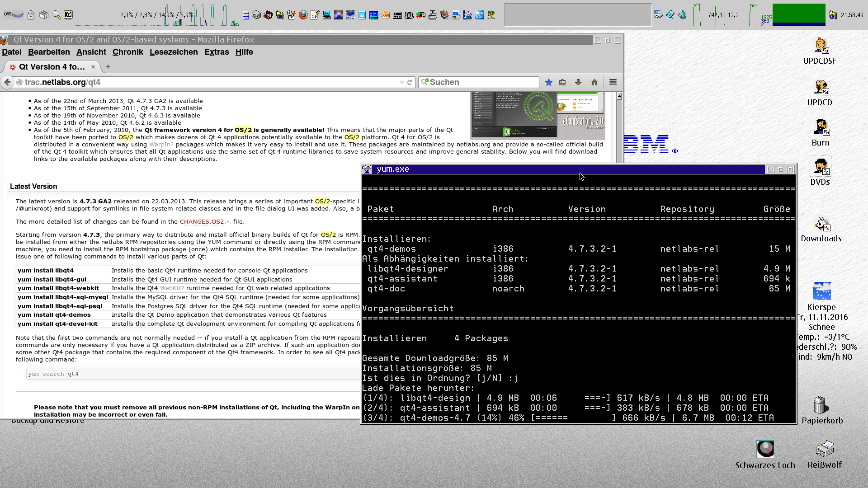Viewport: 868px width, 488px height.
Task: Click the yum.exe window system menu icon
Action: tap(367, 169)
